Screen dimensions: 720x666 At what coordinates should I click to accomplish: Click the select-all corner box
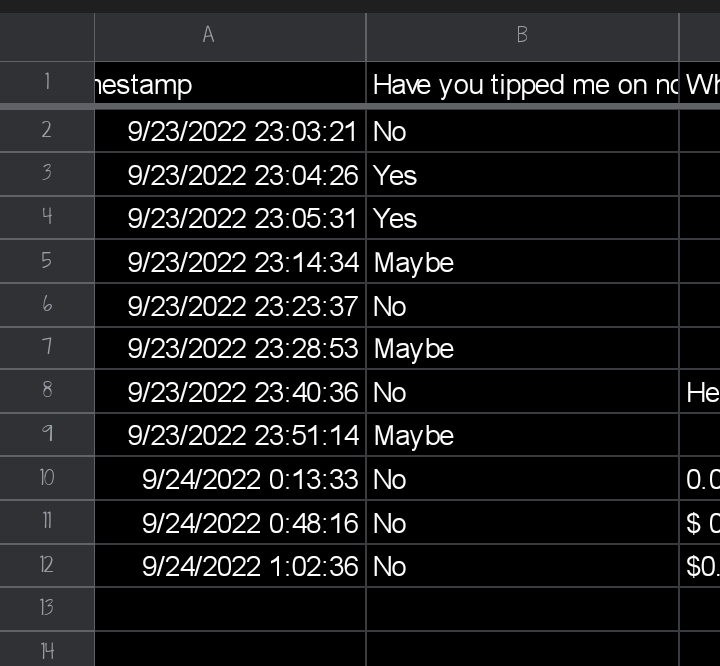(47, 37)
